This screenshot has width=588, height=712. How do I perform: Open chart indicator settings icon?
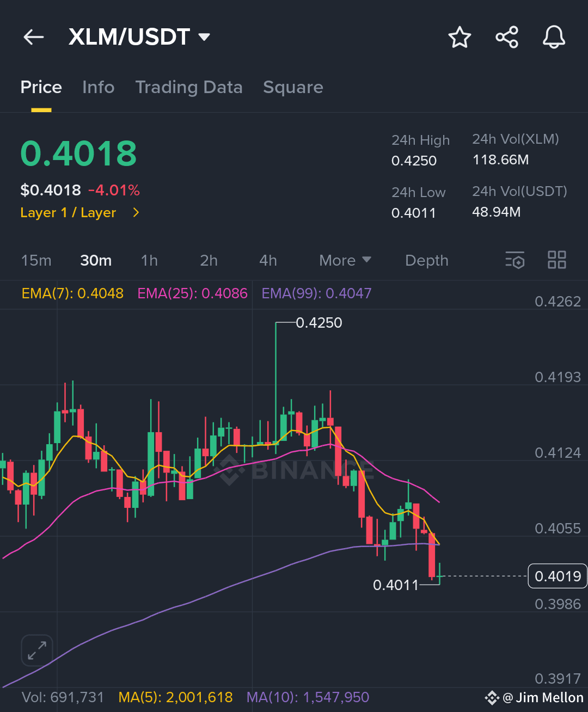point(515,260)
